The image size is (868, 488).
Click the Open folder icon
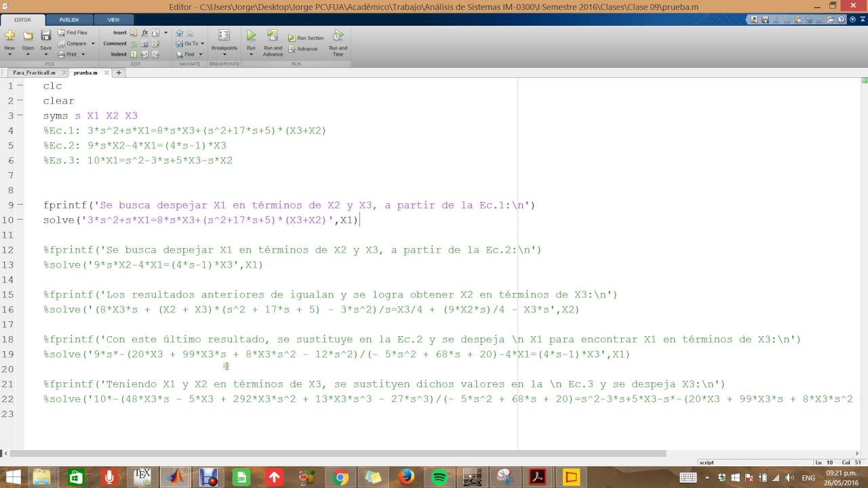(28, 36)
